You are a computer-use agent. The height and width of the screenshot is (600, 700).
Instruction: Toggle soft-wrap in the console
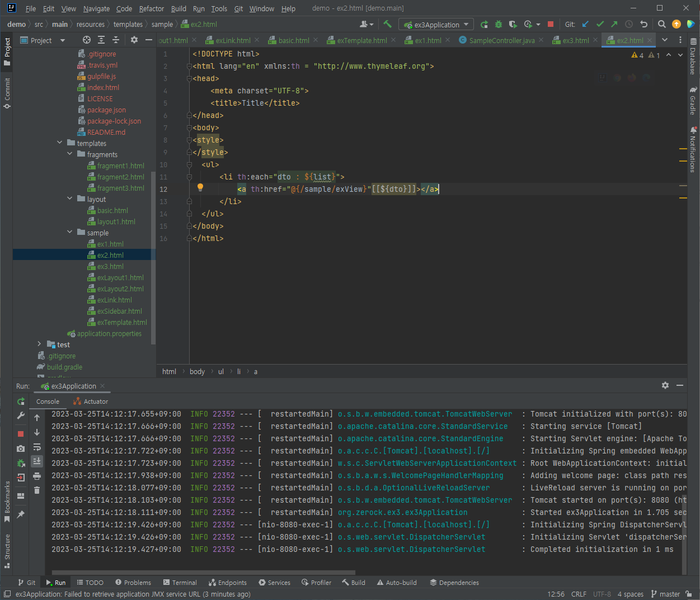tap(37, 447)
